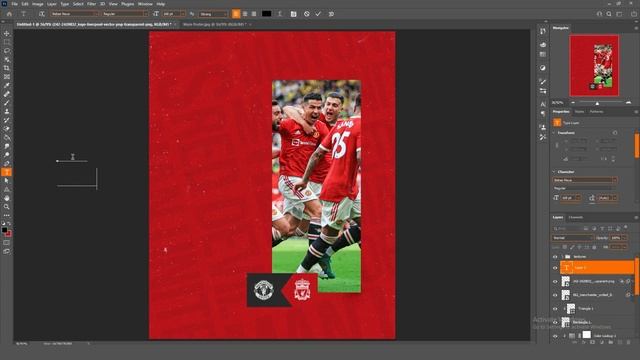Collapse the Transform section in Properties
The image size is (640, 360).
(x=554, y=133)
